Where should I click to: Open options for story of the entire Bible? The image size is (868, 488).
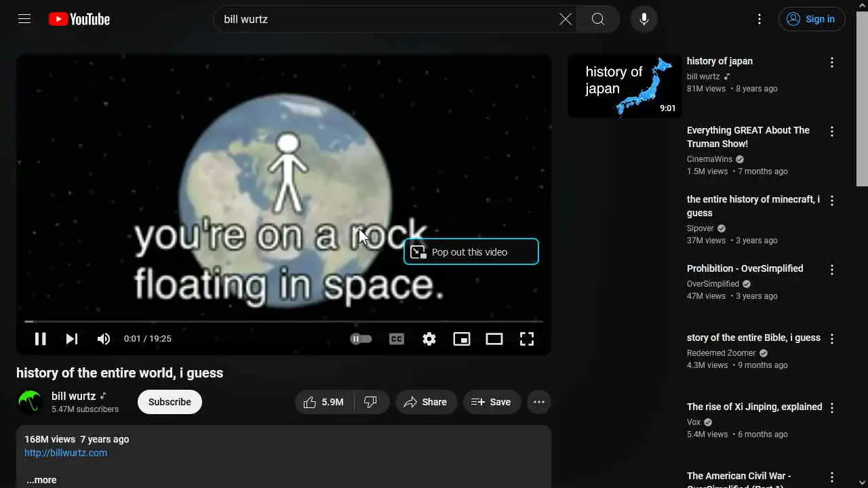832,339
